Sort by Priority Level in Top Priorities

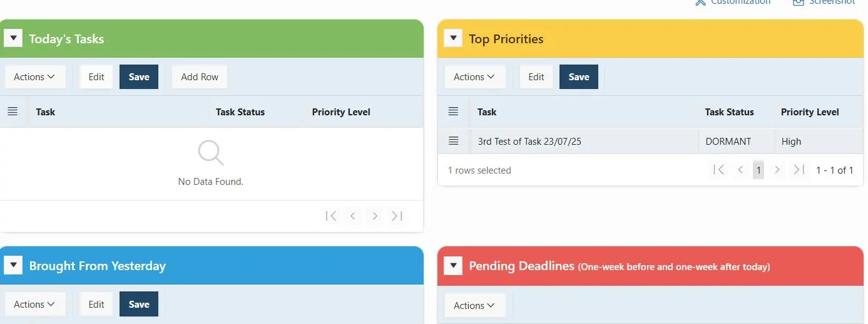[x=810, y=112]
